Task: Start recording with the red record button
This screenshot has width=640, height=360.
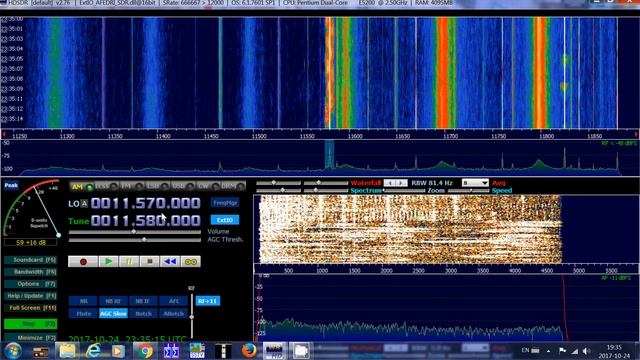Action: [83, 262]
